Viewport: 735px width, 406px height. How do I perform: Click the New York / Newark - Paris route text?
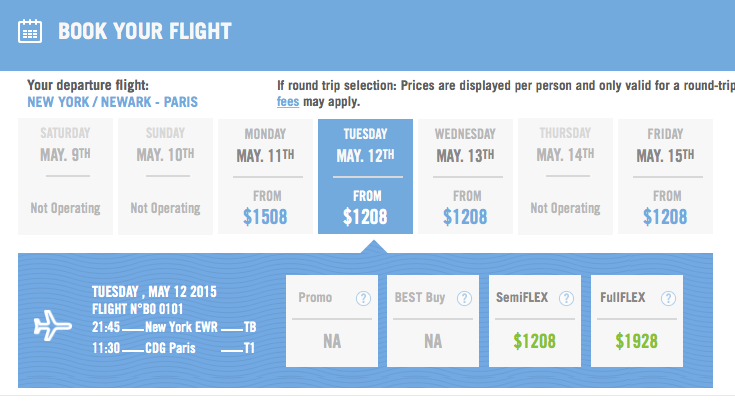point(112,102)
